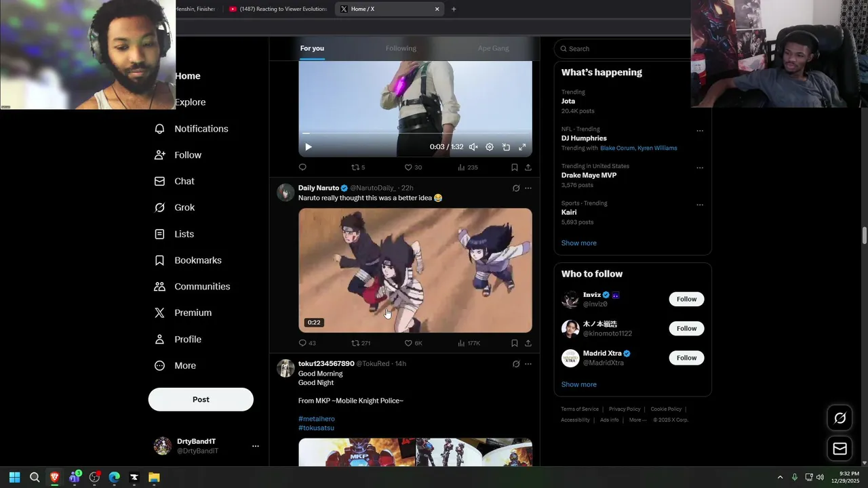This screenshot has height=488, width=868.
Task: Like the Daily Naruto post with 6K likes
Action: (413, 343)
